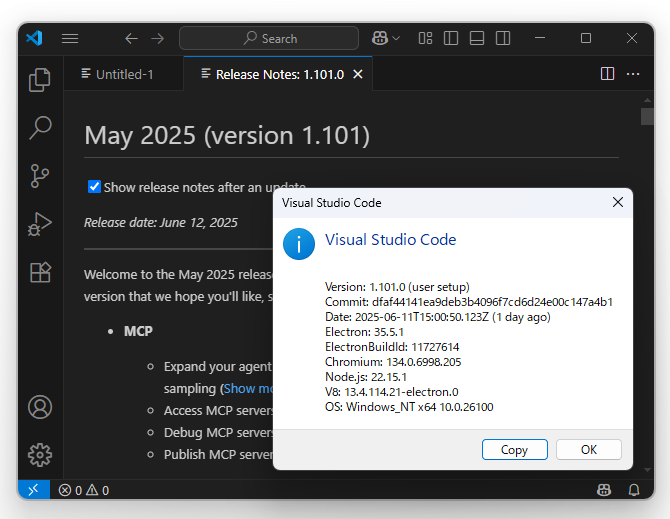Open the Extensions view
The image size is (670, 519).
(41, 272)
